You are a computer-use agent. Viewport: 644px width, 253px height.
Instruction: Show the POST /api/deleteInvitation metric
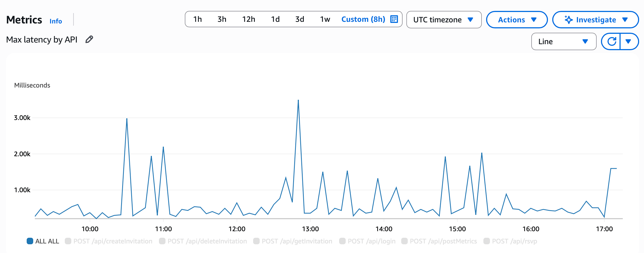click(x=203, y=241)
